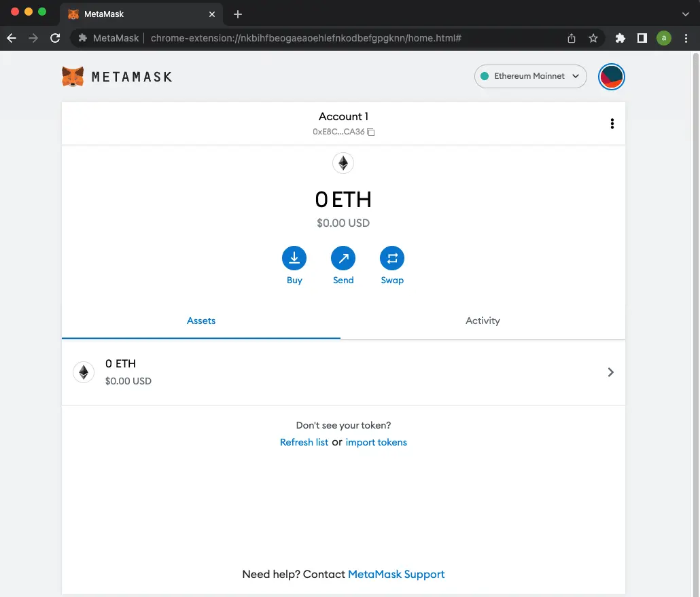
Task: Click the Send label
Action: pos(343,281)
